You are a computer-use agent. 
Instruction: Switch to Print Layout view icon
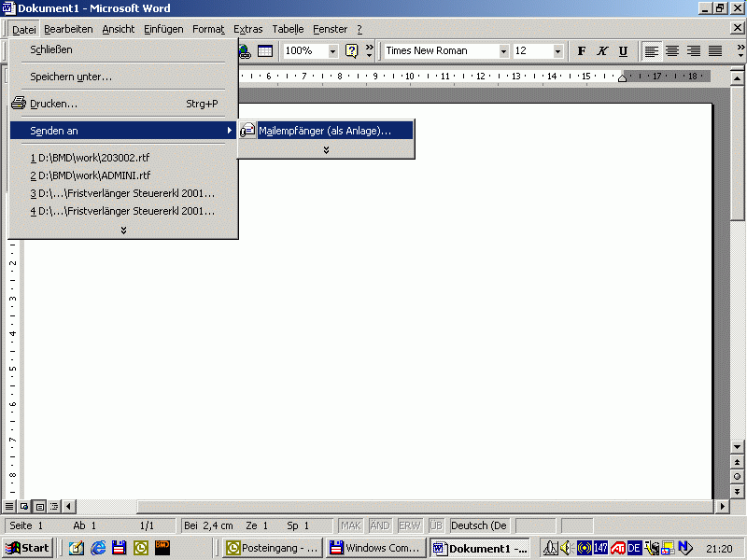click(39, 506)
